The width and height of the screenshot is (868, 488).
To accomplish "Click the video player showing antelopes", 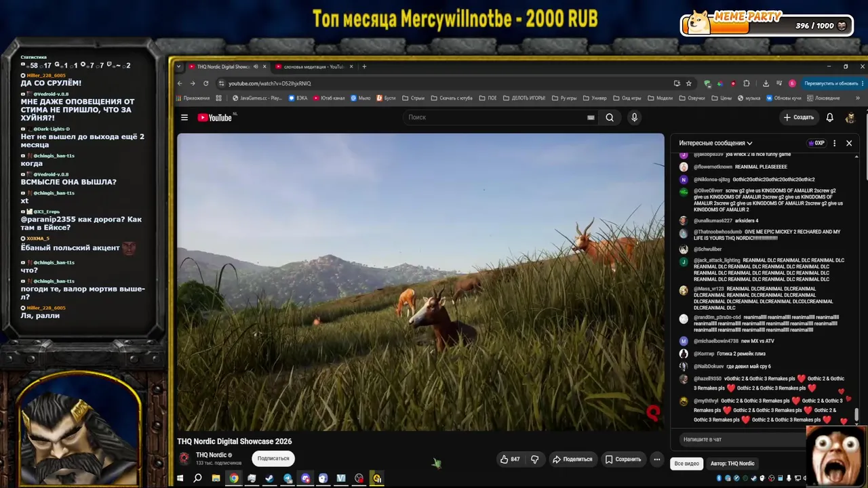I will [x=420, y=282].
